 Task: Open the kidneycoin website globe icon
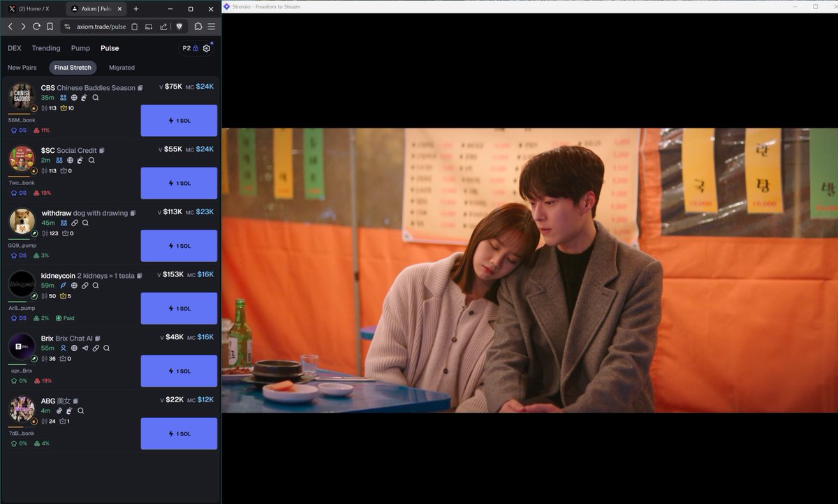click(x=74, y=286)
